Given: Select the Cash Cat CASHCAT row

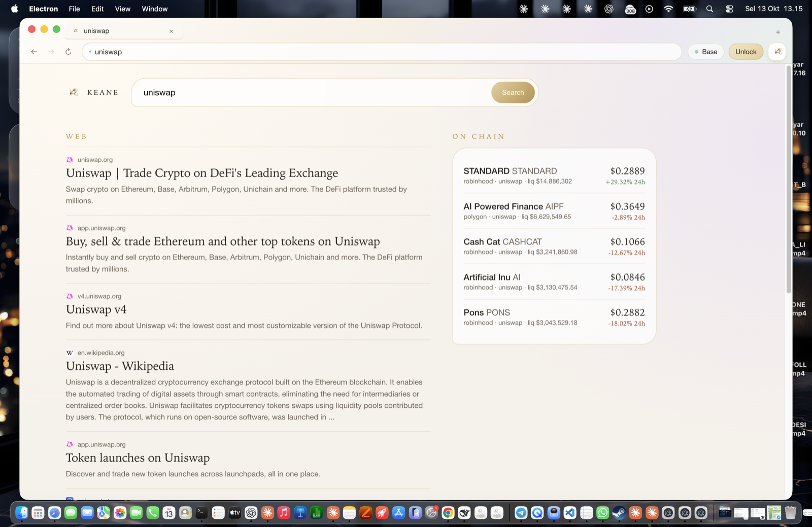Looking at the screenshot, I should click(554, 247).
